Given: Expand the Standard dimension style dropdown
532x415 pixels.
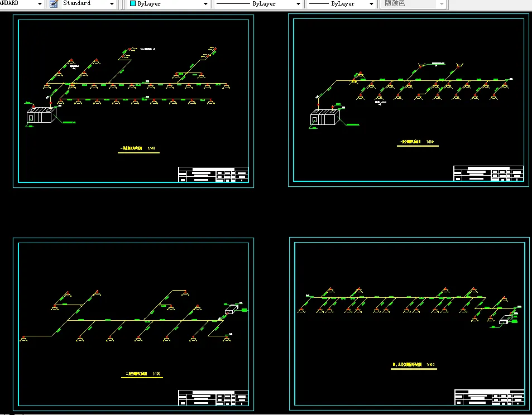Looking at the screenshot, I should point(112,4).
